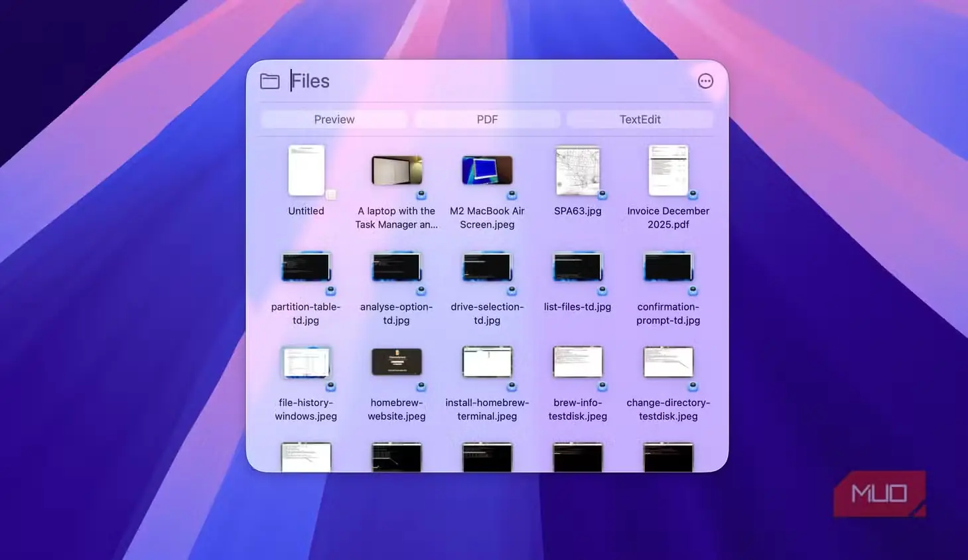Open the circled ellipsis more options menu
The height and width of the screenshot is (560, 968).
[705, 81]
